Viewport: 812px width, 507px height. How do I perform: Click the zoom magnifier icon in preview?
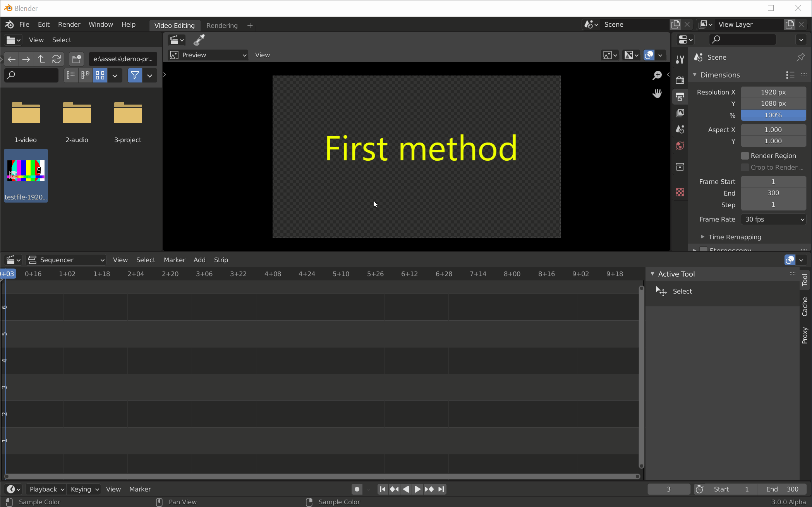[x=657, y=76]
